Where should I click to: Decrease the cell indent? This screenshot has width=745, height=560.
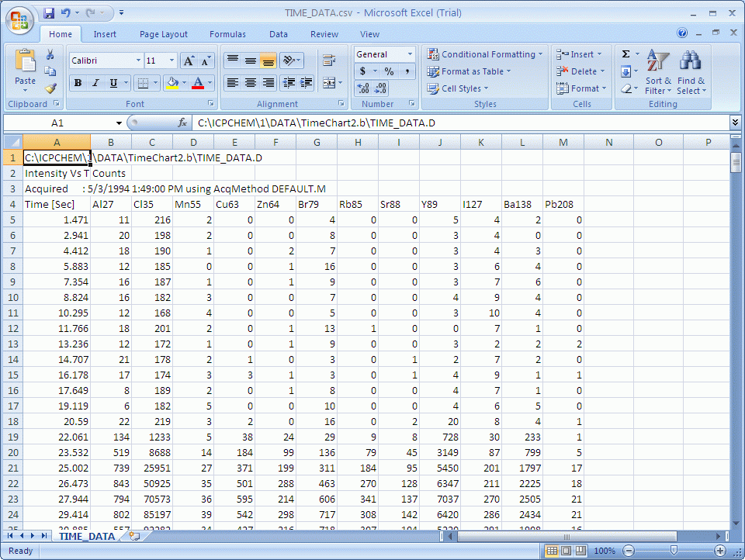click(x=289, y=83)
